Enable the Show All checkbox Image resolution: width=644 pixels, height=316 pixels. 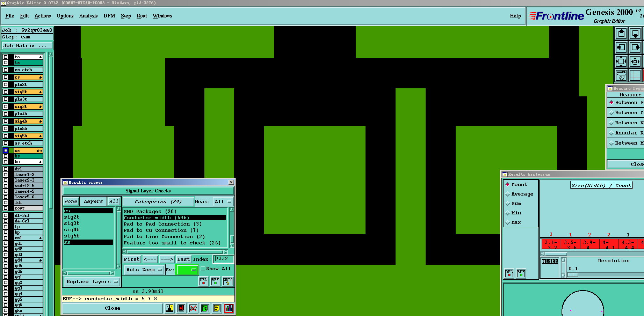click(x=203, y=269)
